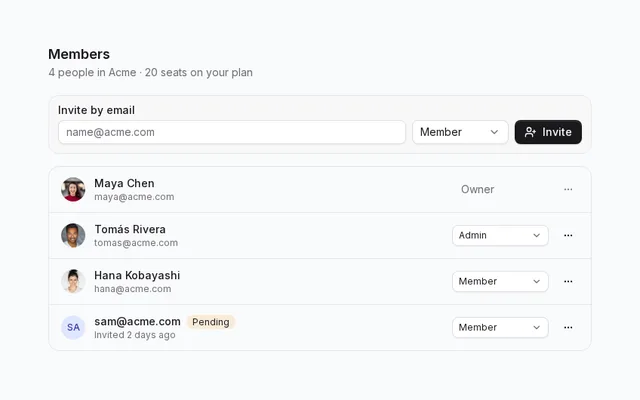Click Tomás Rivera's avatar photo
This screenshot has height=400, width=640.
tap(73, 236)
